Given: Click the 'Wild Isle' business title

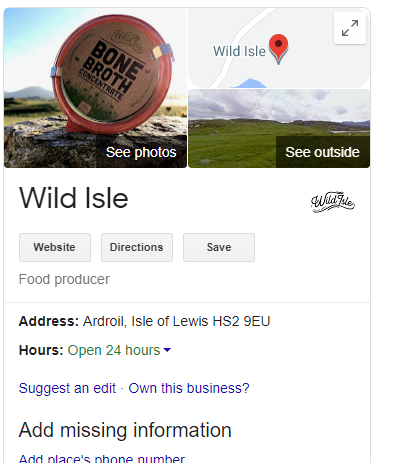Looking at the screenshot, I should (x=74, y=198).
